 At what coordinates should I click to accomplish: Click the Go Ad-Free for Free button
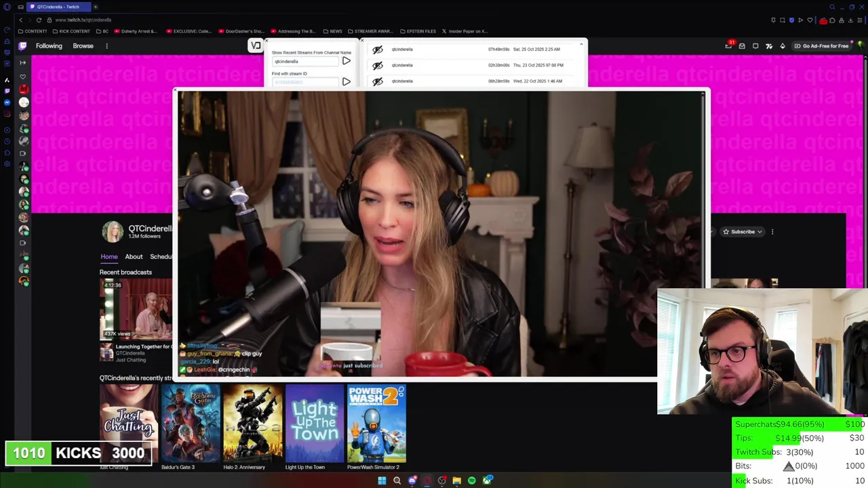[821, 46]
